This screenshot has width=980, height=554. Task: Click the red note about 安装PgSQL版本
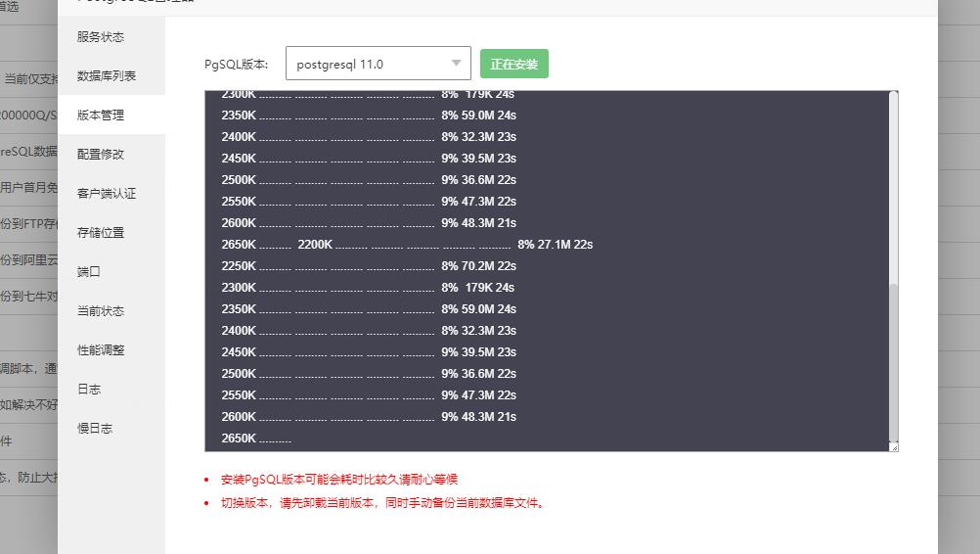[x=339, y=480]
